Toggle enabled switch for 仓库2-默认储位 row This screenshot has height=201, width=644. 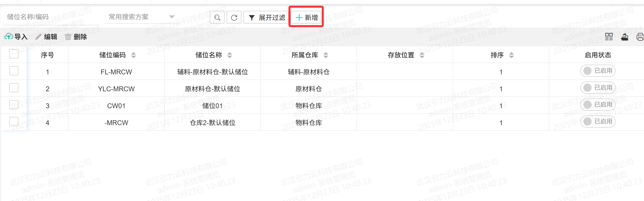[598, 122]
